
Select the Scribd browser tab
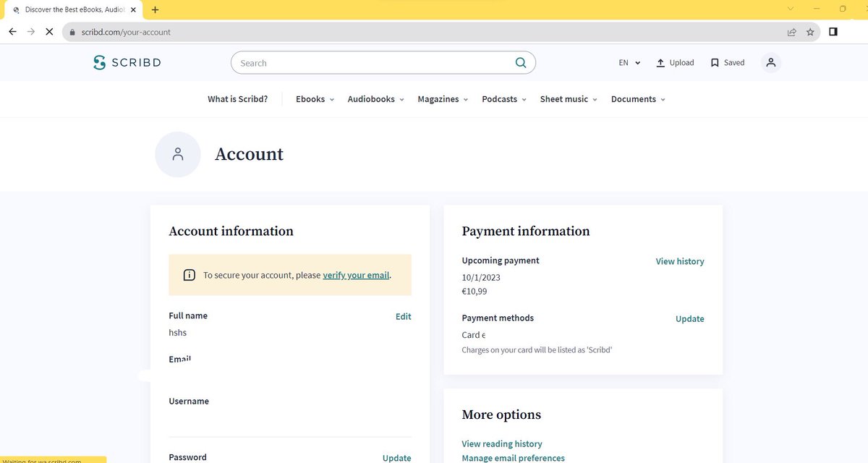click(75, 9)
